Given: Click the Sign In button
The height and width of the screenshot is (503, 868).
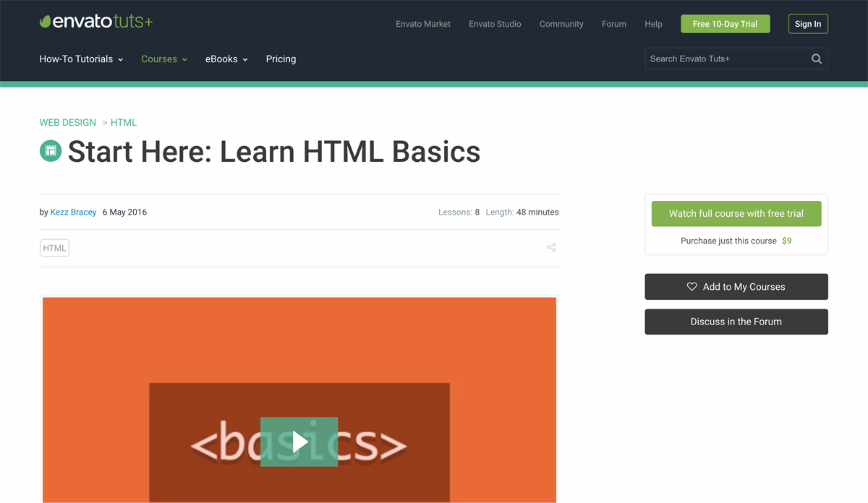Looking at the screenshot, I should click(x=808, y=24).
